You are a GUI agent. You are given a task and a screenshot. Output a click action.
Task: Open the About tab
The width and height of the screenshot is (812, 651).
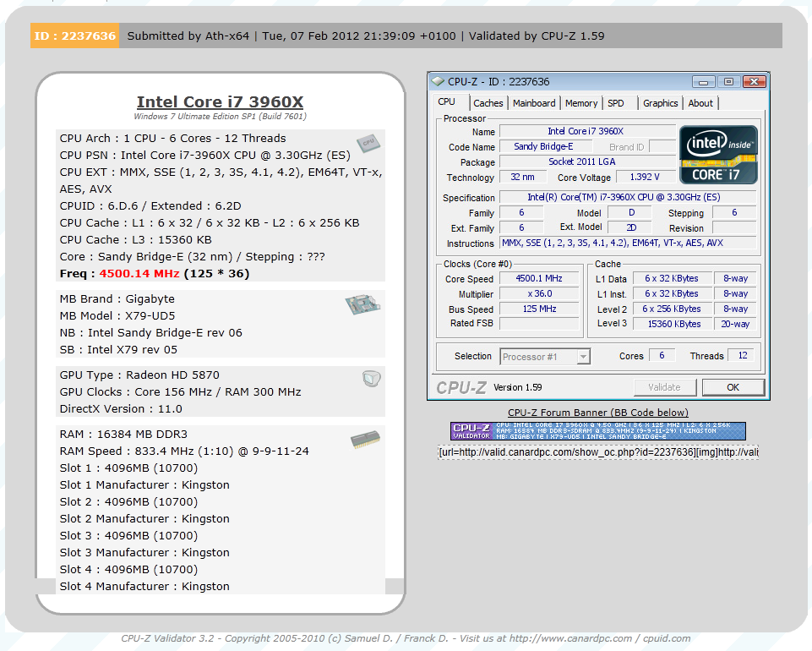click(700, 103)
